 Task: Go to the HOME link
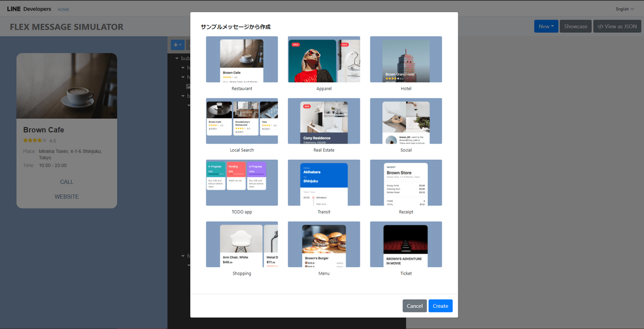coord(63,10)
